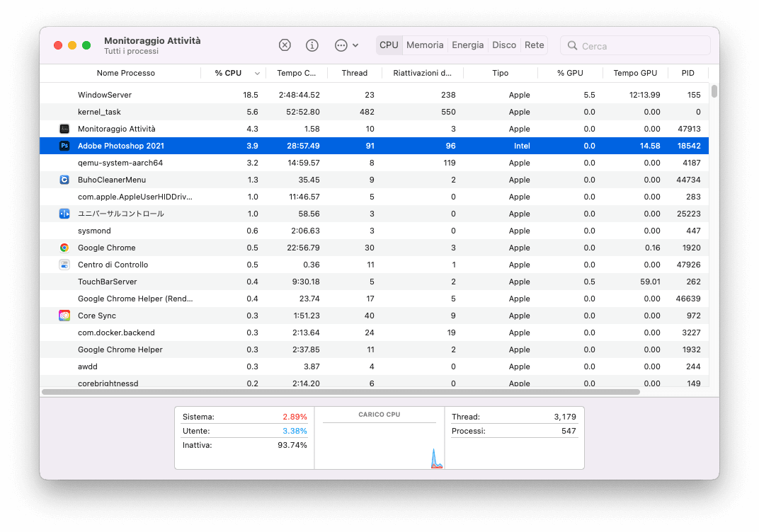The width and height of the screenshot is (759, 532).
Task: Select Google Chrome Helper (Rend... row
Action: coord(374,299)
